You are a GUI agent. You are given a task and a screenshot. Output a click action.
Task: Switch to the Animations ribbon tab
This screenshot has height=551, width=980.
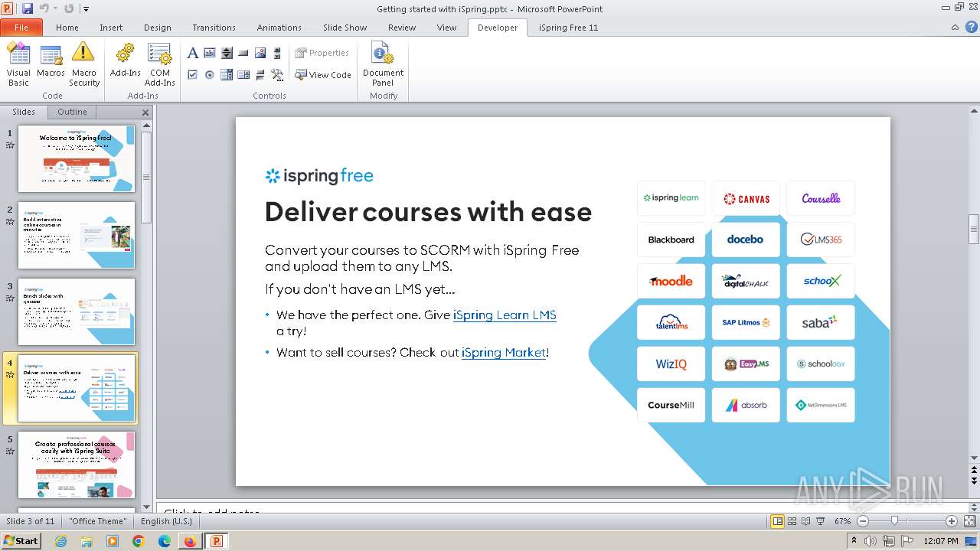[279, 28]
